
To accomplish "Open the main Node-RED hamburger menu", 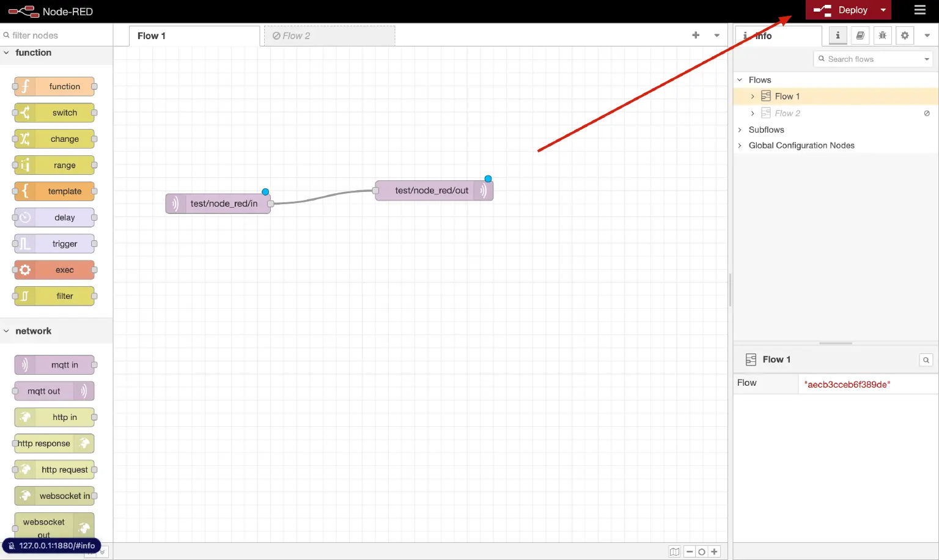I will [920, 10].
